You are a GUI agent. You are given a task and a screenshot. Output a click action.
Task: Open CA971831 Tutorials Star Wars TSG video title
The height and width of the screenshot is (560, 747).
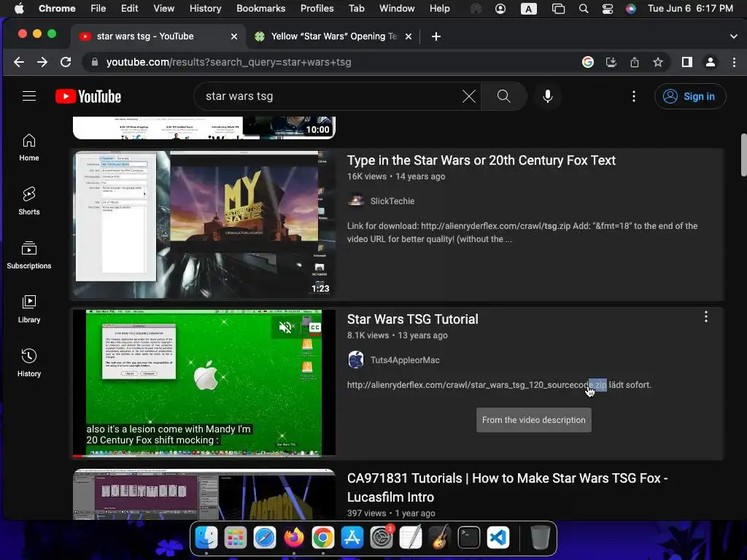click(x=508, y=487)
